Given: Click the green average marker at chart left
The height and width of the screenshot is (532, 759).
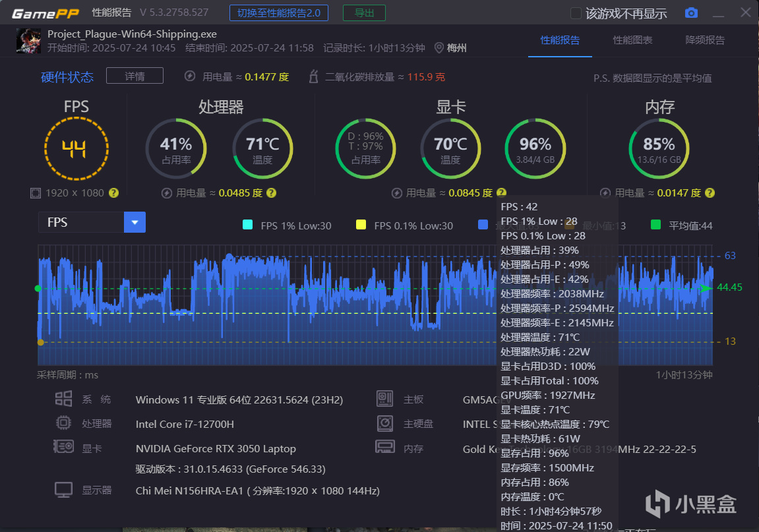Looking at the screenshot, I should (x=38, y=289).
